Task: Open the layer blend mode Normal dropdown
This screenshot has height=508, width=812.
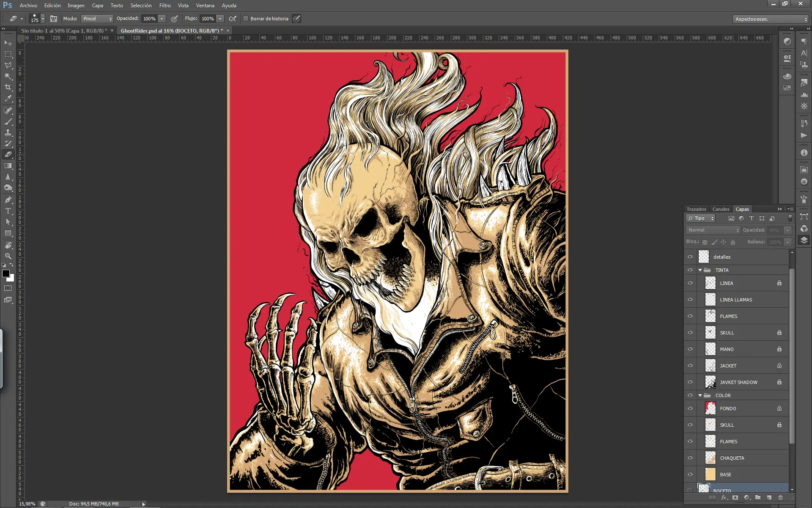Action: click(x=713, y=230)
